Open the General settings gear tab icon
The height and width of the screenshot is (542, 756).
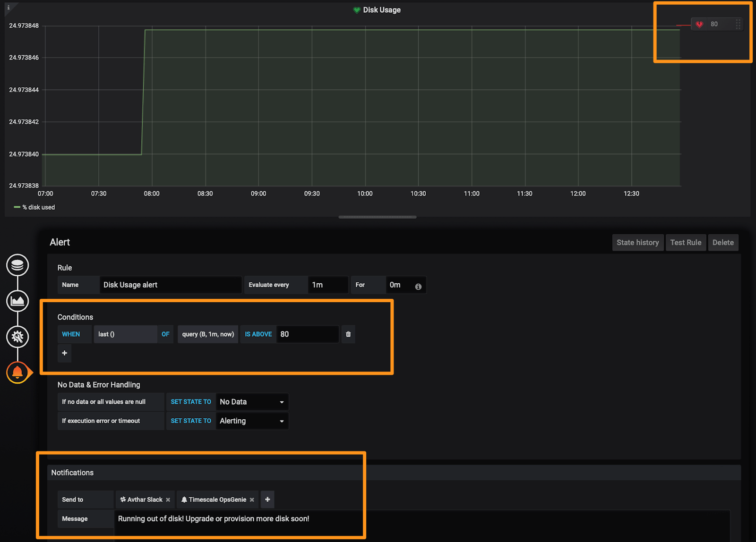pyautogui.click(x=17, y=337)
